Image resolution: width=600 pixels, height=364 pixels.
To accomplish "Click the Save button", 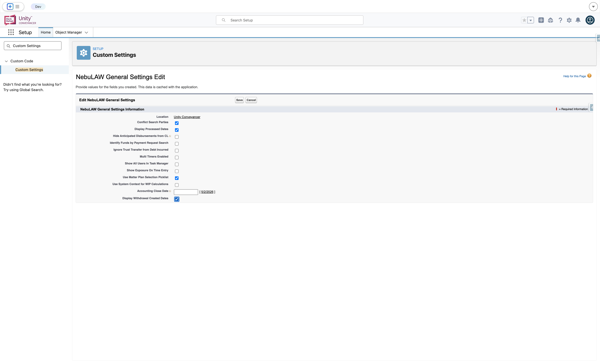I will point(239,100).
